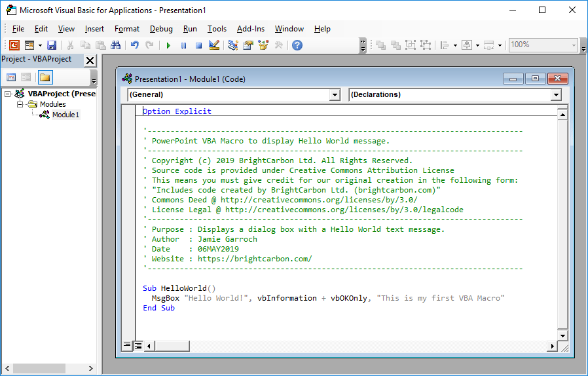Viewport: 588px width, 376px height.
Task: Open the File menu
Action: tap(18, 29)
